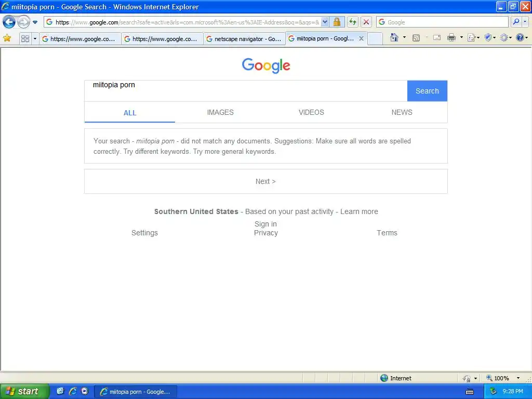Launch Windows Media Player quick launch icon
This screenshot has width=532, height=399.
85,391
